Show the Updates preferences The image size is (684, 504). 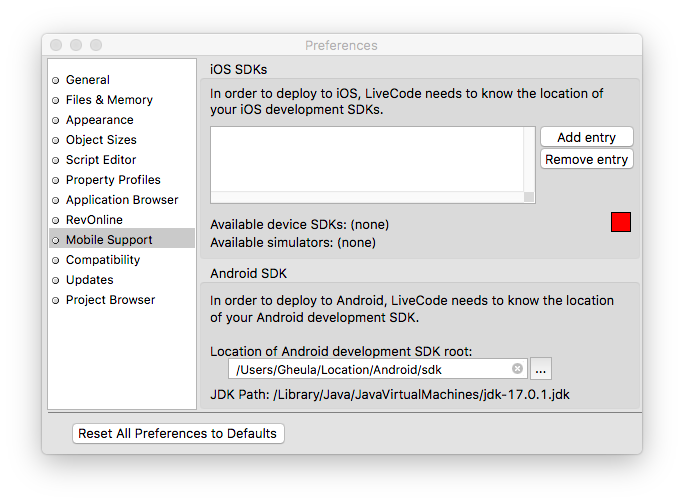click(89, 280)
